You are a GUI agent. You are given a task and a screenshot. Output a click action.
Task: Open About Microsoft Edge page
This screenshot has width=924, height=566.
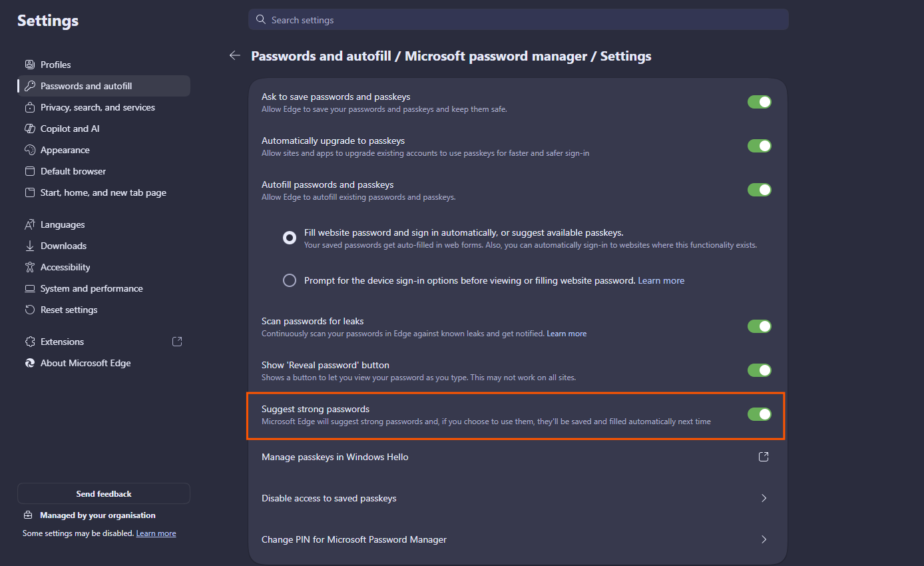click(x=104, y=363)
